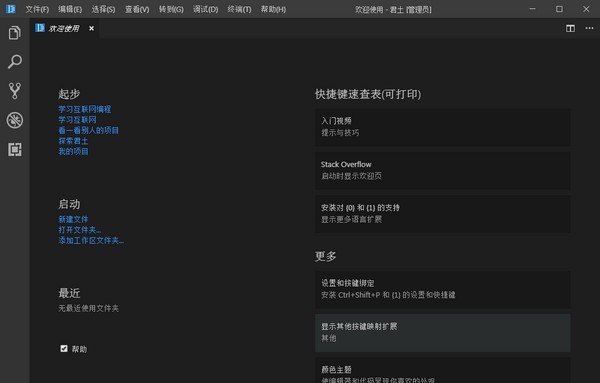Open the 设置和按键绑定 card
This screenshot has width=600, height=383.
point(443,290)
